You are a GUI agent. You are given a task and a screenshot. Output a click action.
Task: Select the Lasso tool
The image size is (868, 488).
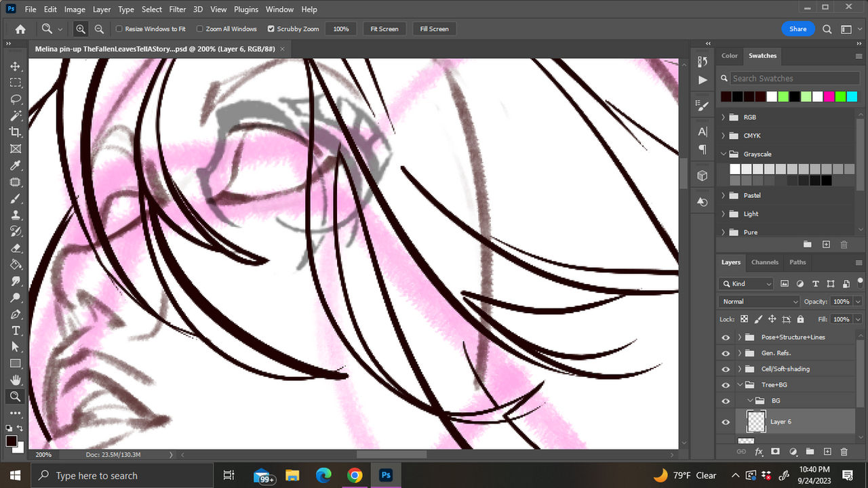pos(16,100)
